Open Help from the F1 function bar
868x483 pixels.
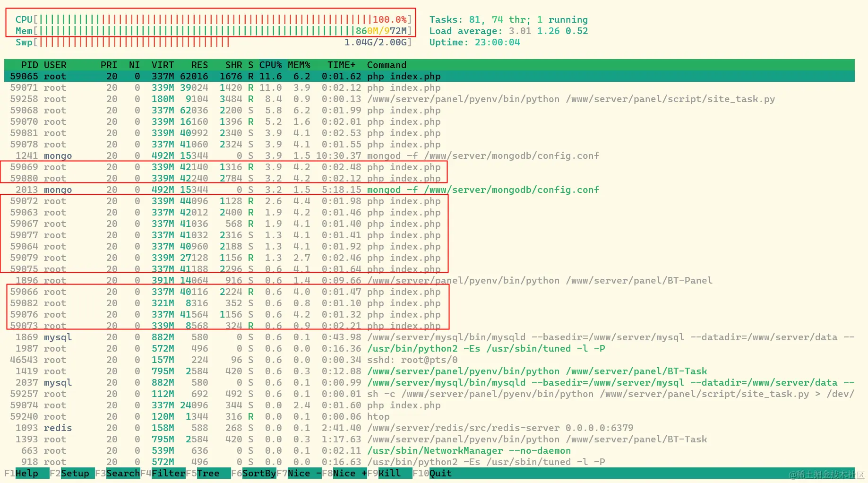[26, 473]
